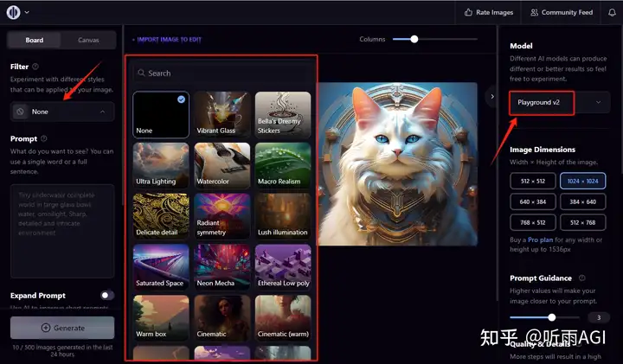Click Import Image To Edit link
The height and width of the screenshot is (364, 623).
pyautogui.click(x=167, y=40)
